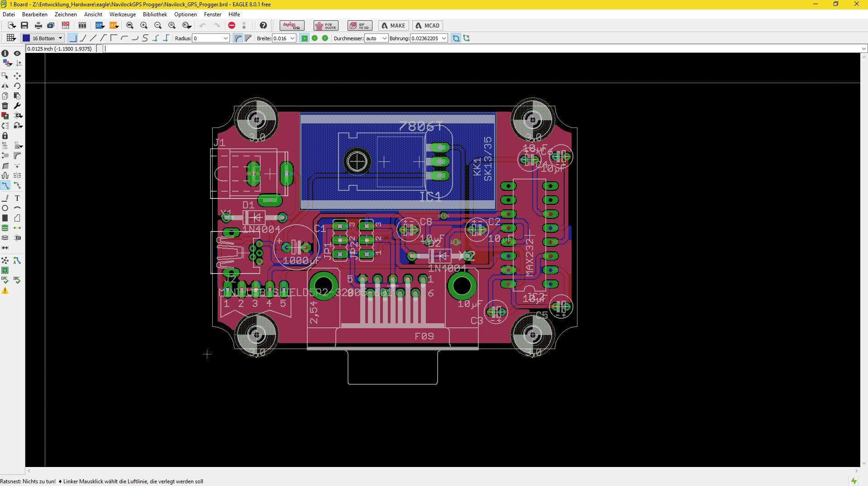Open the ULP run dropdown
Viewport: 868px width, 486px height.
pyautogui.click(x=114, y=26)
